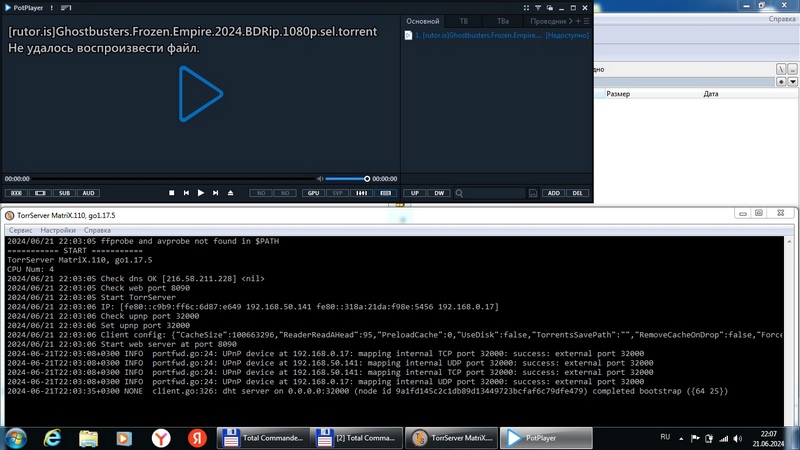Go to previous track in PotPlayer

[186, 193]
